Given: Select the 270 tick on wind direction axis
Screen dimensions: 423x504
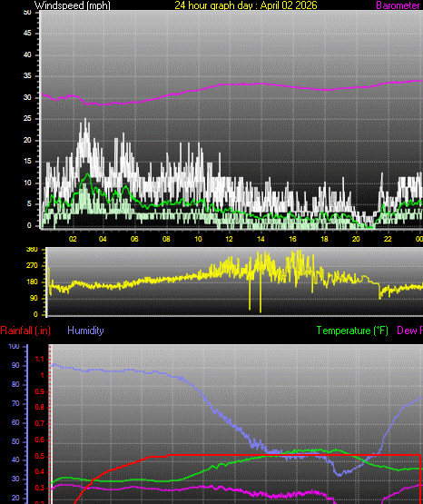Looking at the screenshot, I should (32, 265).
